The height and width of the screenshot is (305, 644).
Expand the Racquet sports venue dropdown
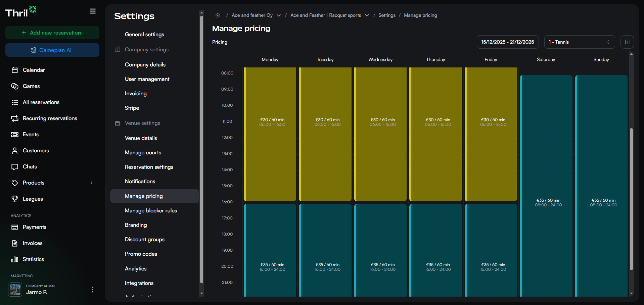[x=367, y=15]
